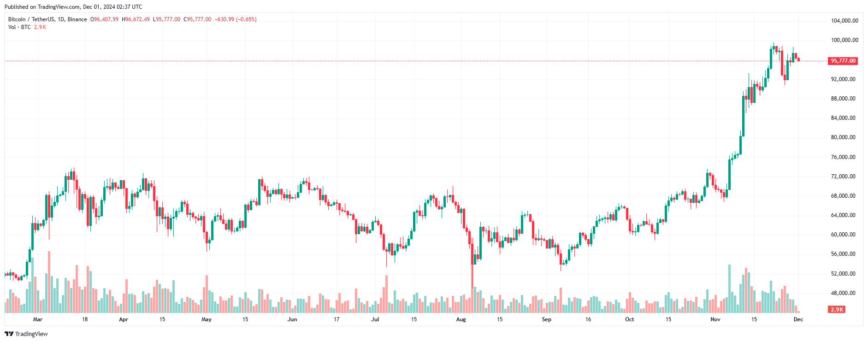
Task: Select the May date marker
Action: pyautogui.click(x=207, y=319)
